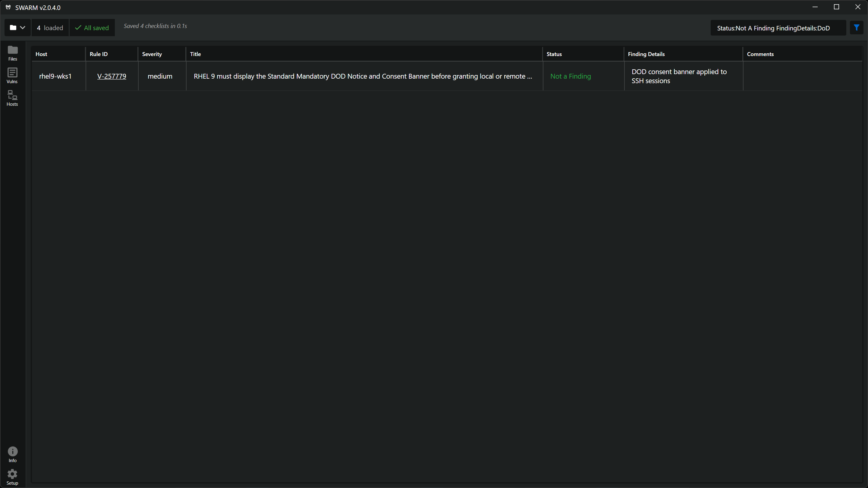Select the Vulns view in the sidebar

[12, 75]
